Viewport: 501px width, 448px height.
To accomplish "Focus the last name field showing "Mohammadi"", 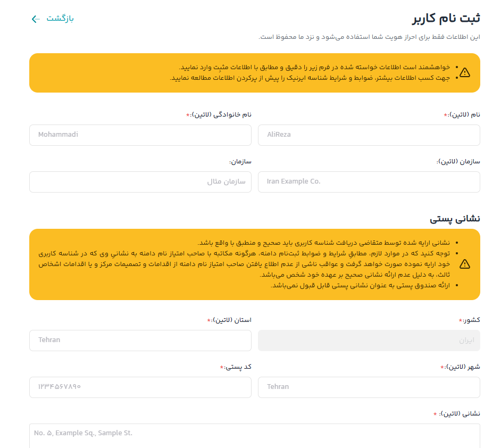I will click(x=140, y=135).
